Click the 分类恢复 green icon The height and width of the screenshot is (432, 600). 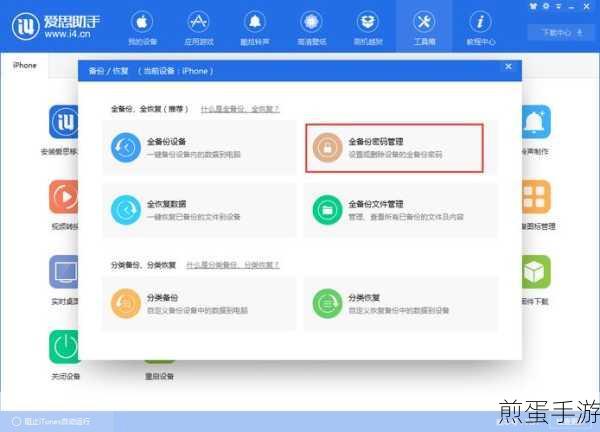[327, 303]
